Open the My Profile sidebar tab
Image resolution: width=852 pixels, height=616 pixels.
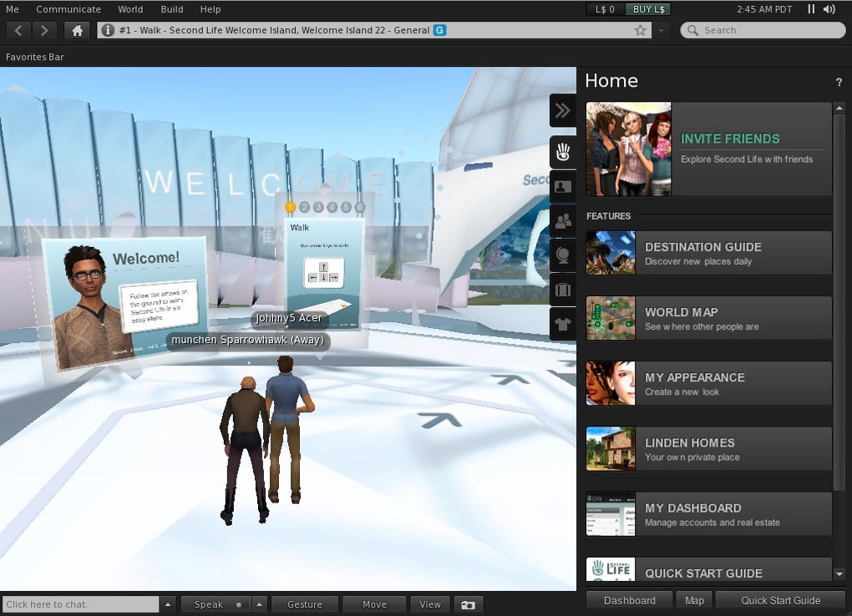pos(563,187)
